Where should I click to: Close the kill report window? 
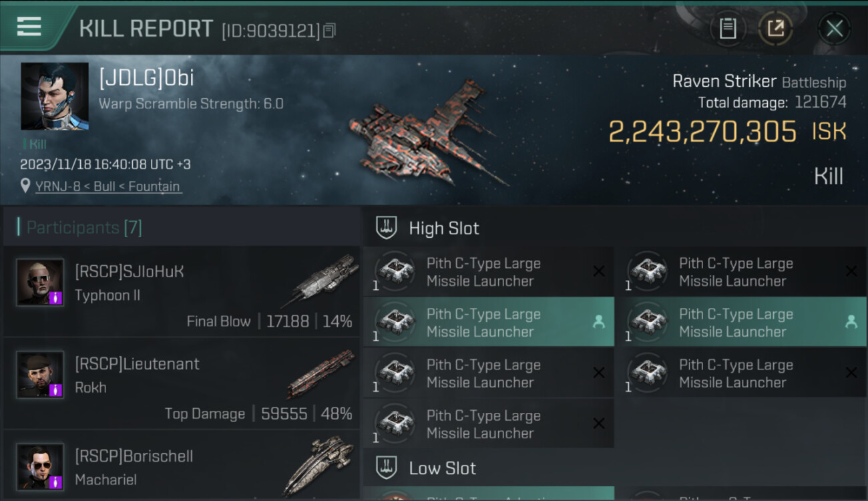(834, 29)
